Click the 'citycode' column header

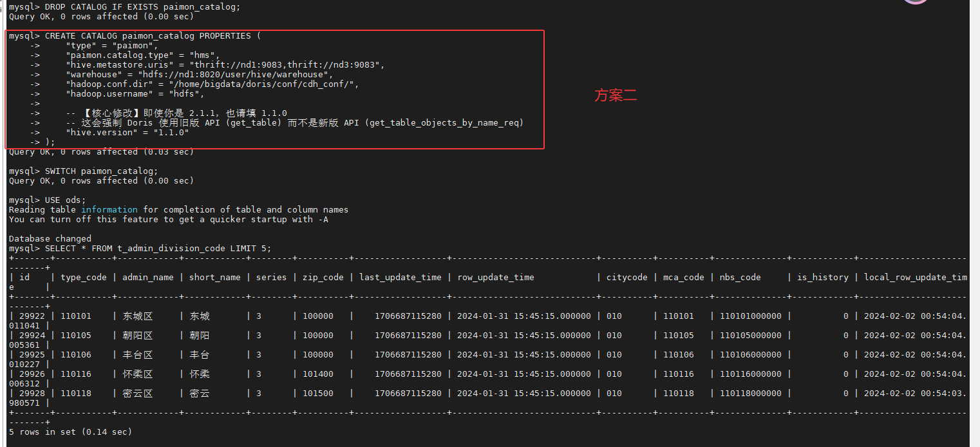[x=627, y=278]
